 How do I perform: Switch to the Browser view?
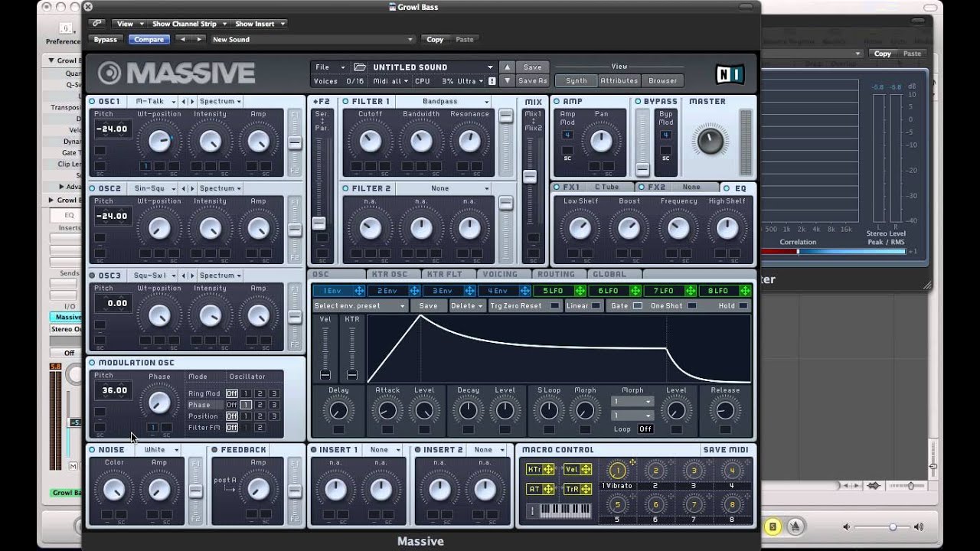[663, 81]
